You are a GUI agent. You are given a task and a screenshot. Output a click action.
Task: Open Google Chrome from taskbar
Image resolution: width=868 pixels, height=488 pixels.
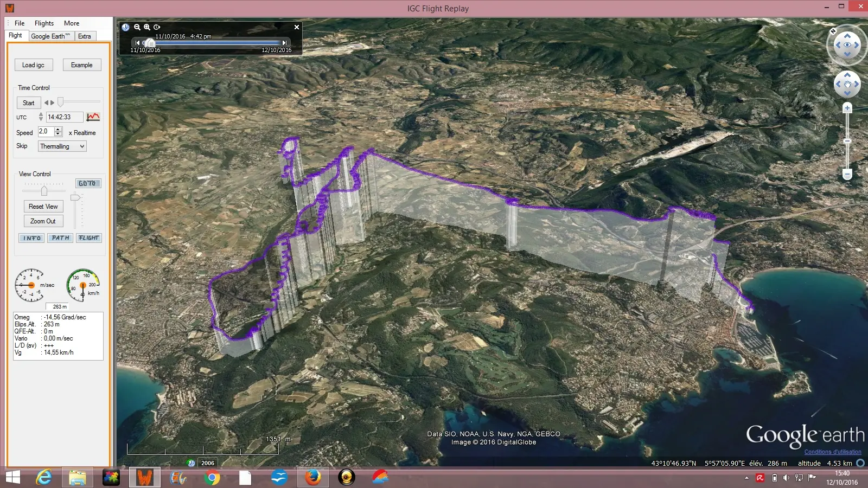(x=212, y=477)
